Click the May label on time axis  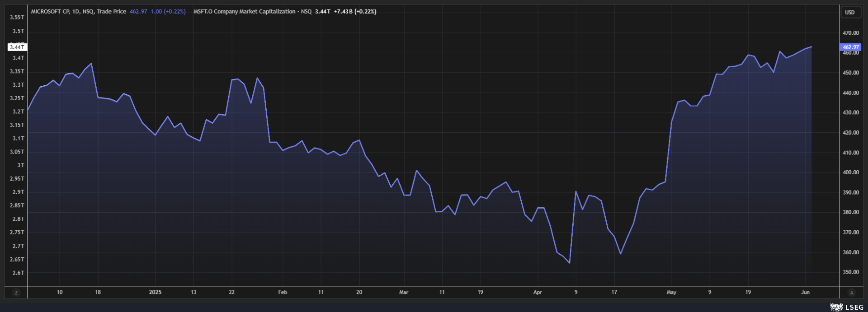tap(671, 292)
